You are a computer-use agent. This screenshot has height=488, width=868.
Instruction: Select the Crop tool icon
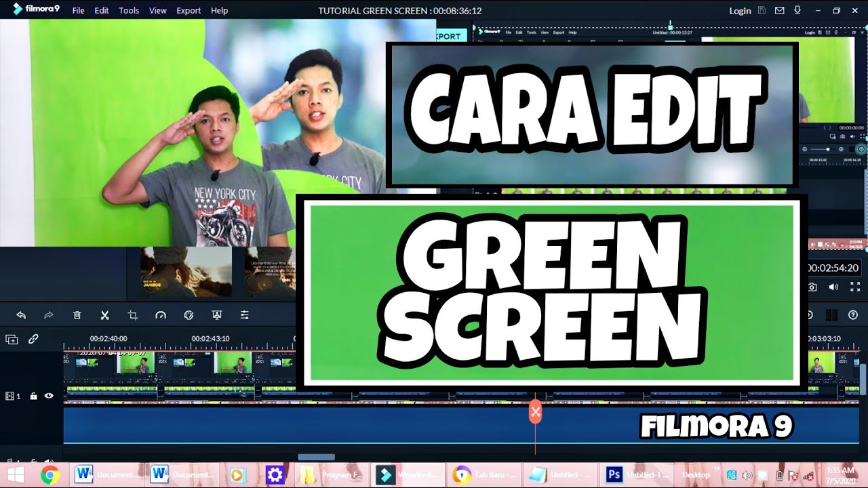pos(133,315)
